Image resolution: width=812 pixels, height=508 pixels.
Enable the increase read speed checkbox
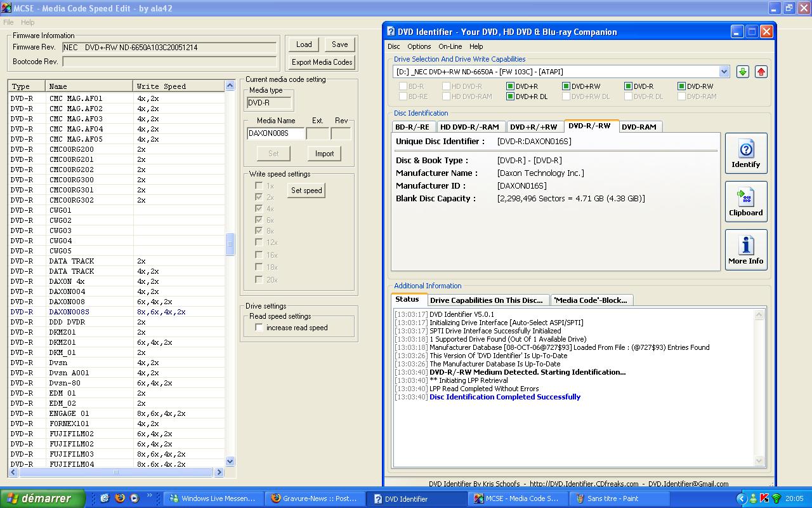click(x=259, y=328)
